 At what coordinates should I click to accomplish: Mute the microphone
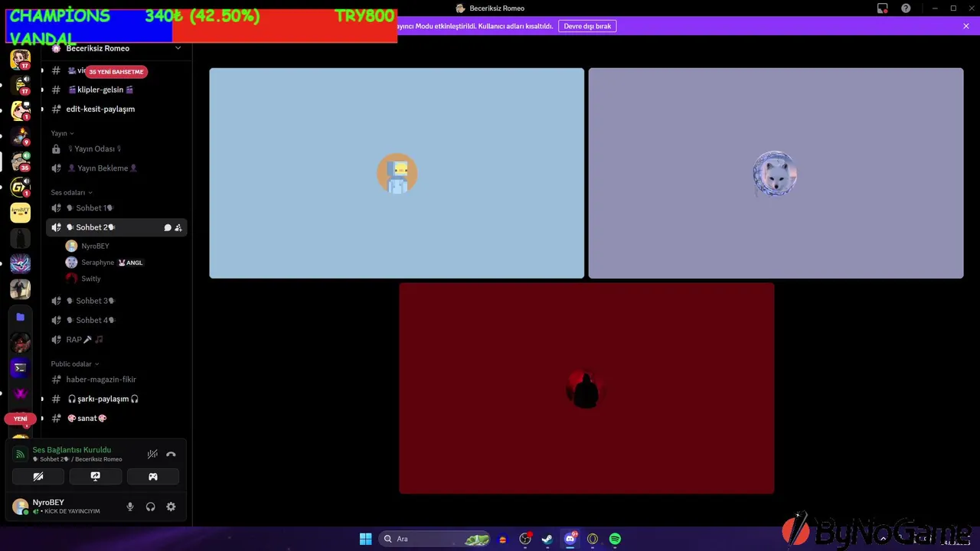[130, 507]
